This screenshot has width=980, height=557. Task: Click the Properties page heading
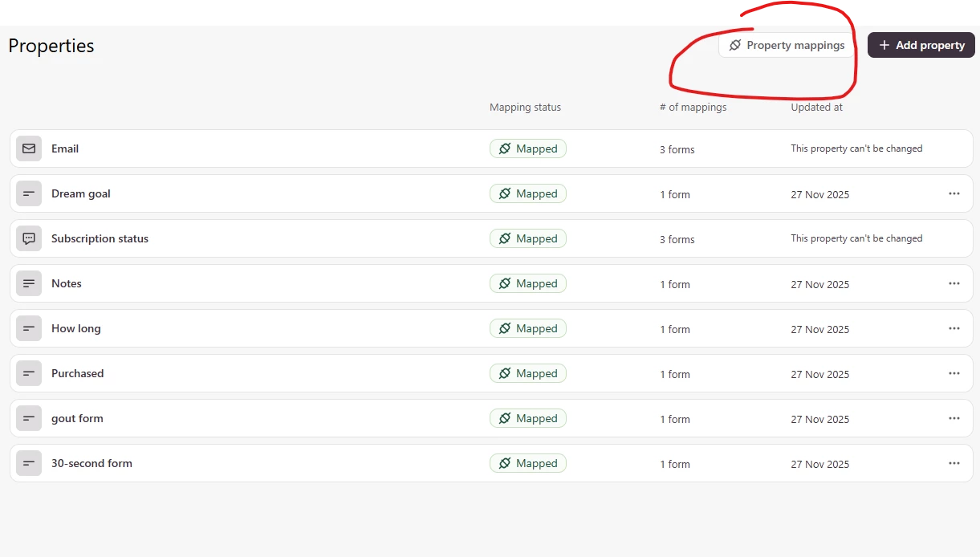pyautogui.click(x=51, y=46)
